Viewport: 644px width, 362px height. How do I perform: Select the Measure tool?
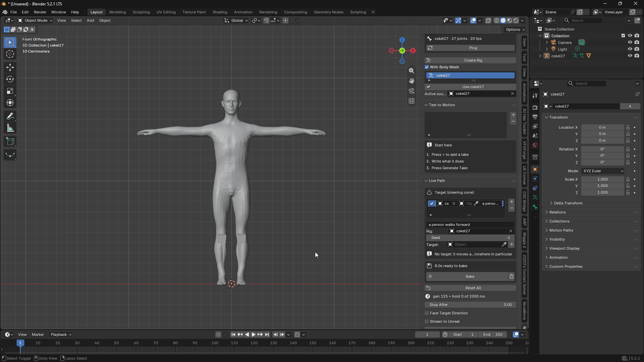(10, 128)
